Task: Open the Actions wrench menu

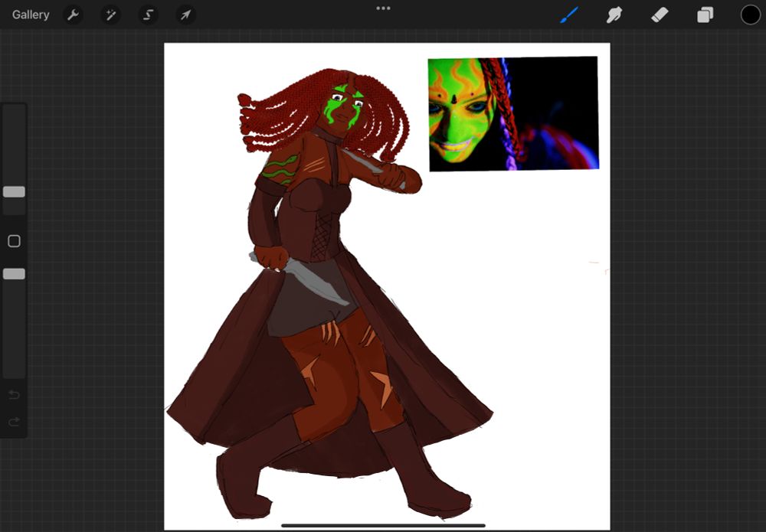Action: (x=74, y=14)
